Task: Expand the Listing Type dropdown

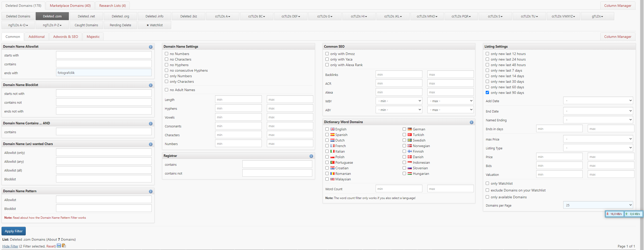Action: click(x=598, y=148)
